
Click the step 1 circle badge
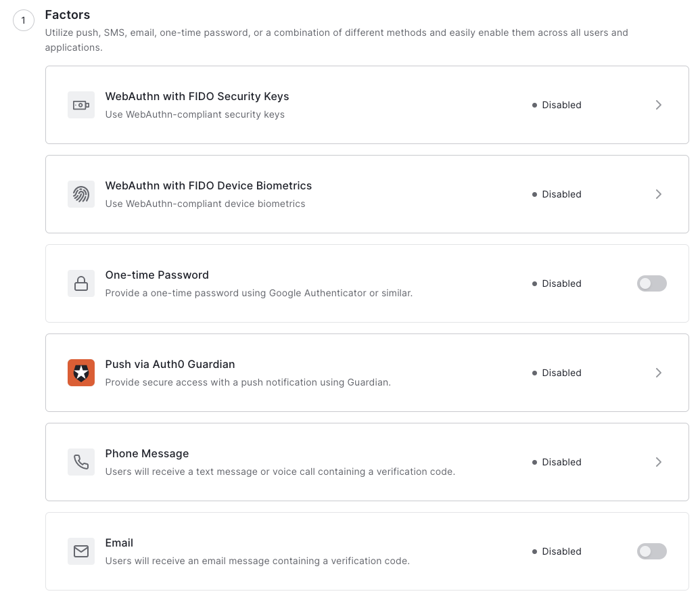(x=24, y=21)
